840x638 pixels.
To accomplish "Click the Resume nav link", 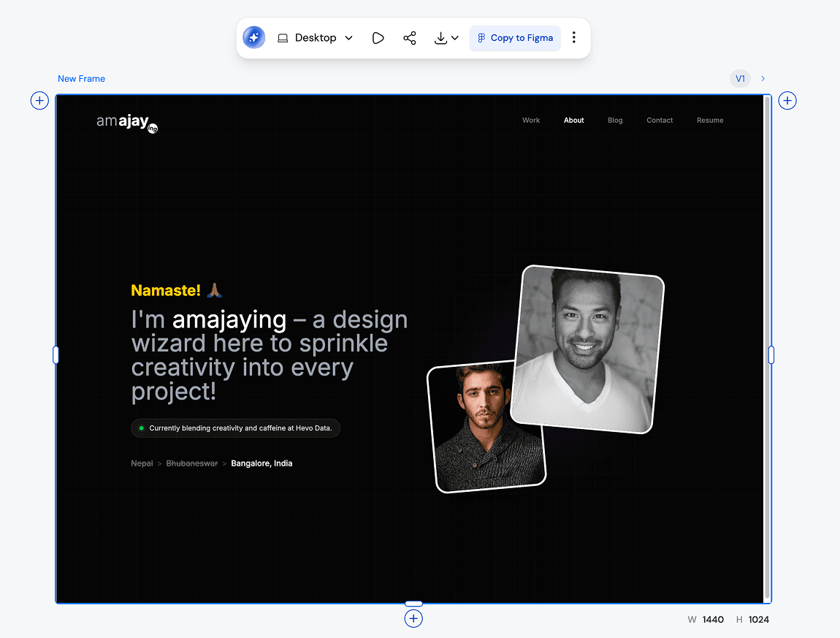I will [x=709, y=121].
